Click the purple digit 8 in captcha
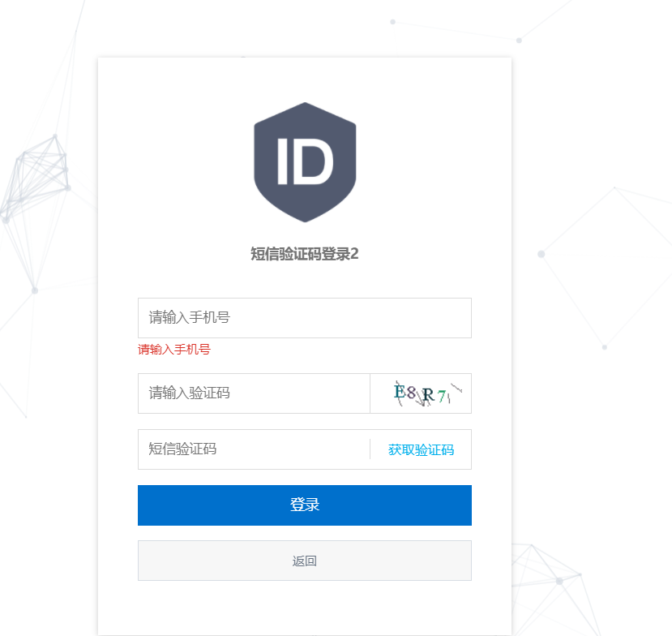 pyautogui.click(x=410, y=392)
